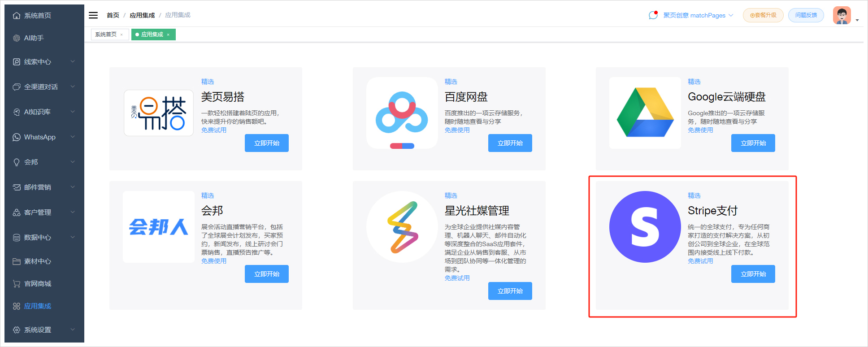Start Stripe支付 with 立即开始

(753, 274)
